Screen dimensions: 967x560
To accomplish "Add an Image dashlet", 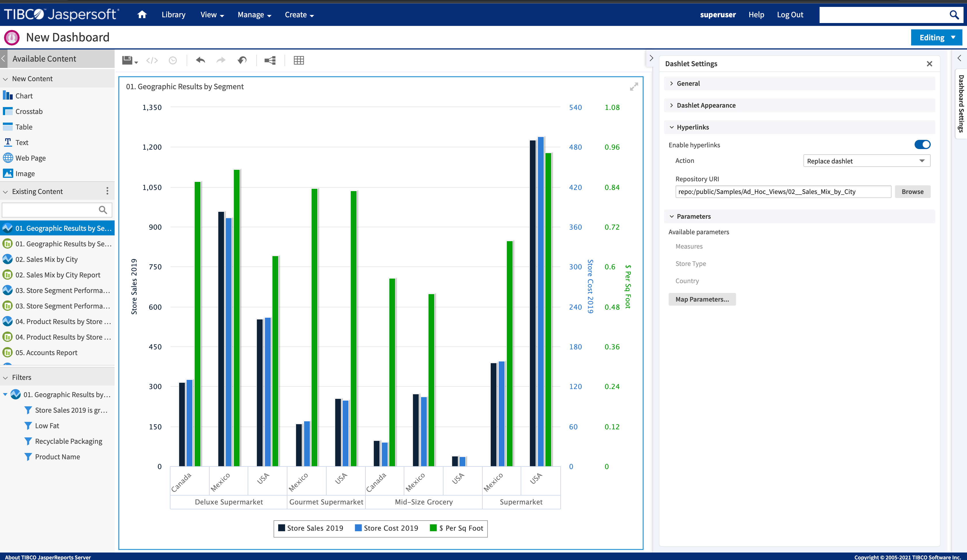I will point(19,173).
